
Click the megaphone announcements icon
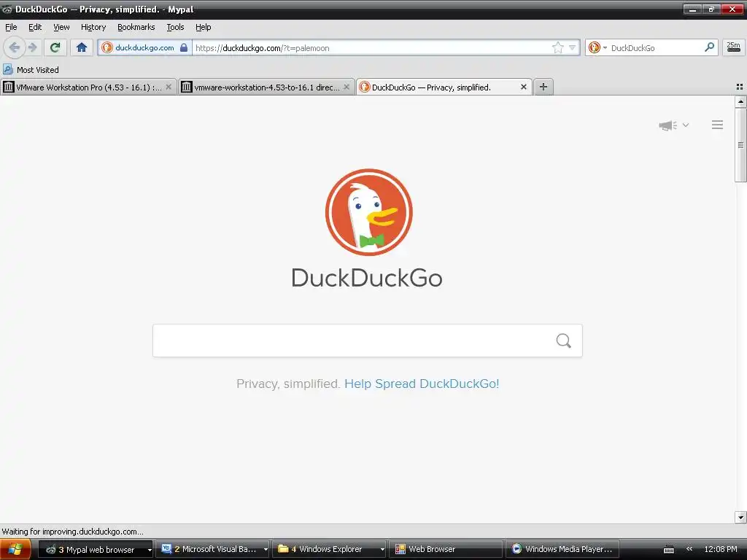coord(667,125)
